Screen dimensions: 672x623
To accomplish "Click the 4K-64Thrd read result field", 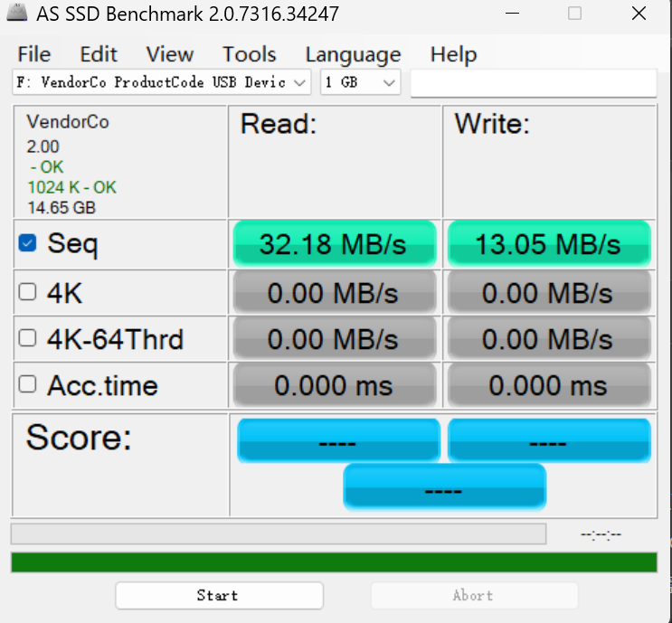I will click(335, 339).
